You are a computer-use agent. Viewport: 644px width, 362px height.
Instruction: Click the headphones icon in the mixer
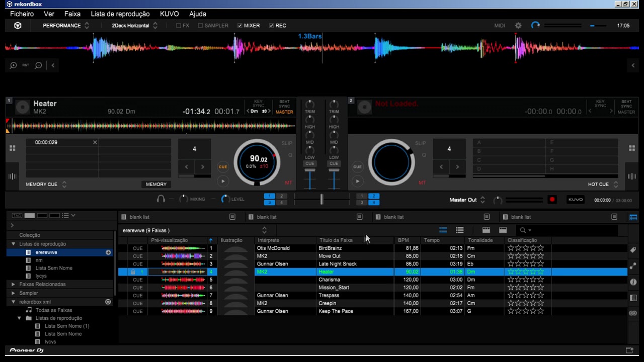[x=161, y=199]
